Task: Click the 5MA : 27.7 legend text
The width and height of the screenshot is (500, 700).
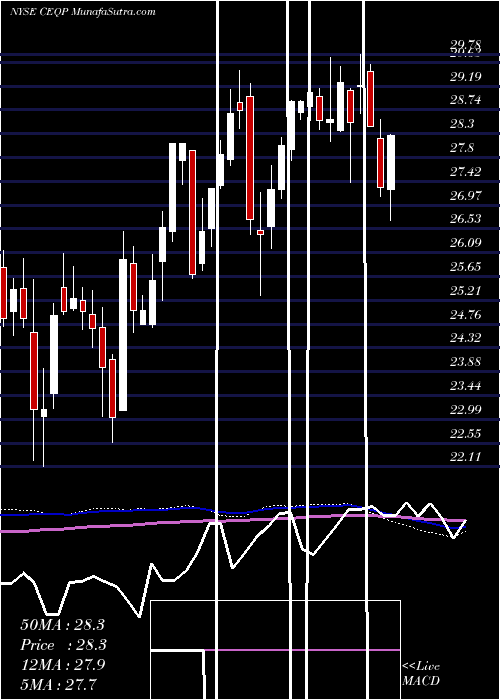Action: (58, 684)
